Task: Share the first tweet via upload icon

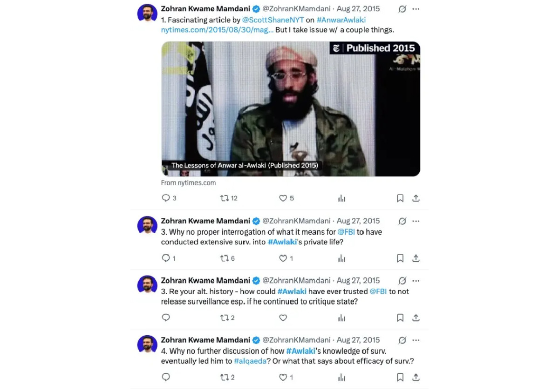Action: [x=416, y=198]
